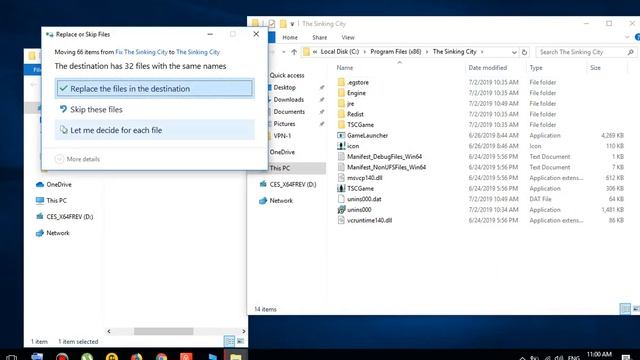Click right scroll arrow in left window
The image size is (640, 360).
[x=244, y=331]
